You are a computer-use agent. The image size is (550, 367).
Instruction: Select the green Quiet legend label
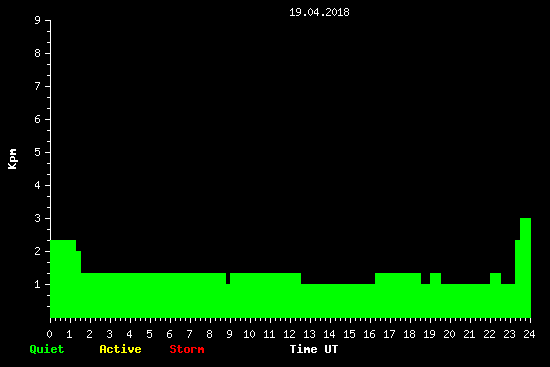[x=47, y=349]
